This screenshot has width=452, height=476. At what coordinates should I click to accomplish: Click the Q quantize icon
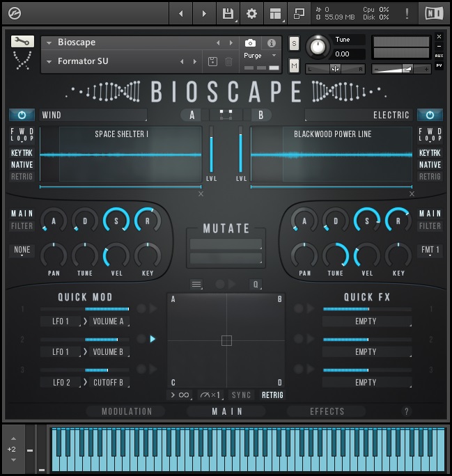[256, 285]
